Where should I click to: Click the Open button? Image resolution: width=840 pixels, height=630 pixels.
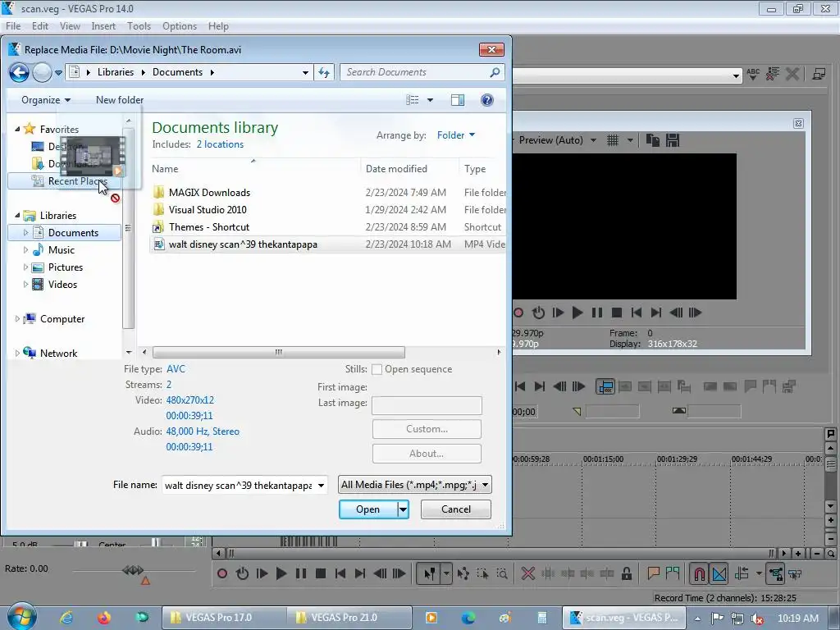368,509
